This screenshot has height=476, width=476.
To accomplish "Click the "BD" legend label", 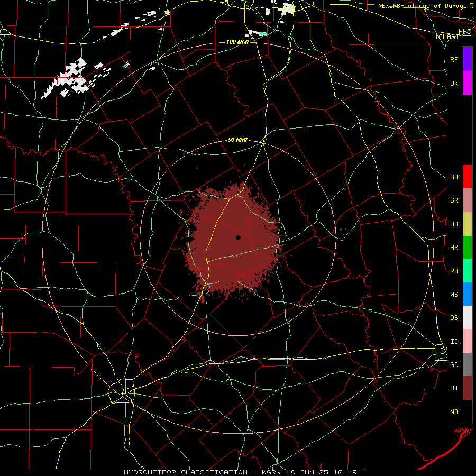I will point(454,224).
